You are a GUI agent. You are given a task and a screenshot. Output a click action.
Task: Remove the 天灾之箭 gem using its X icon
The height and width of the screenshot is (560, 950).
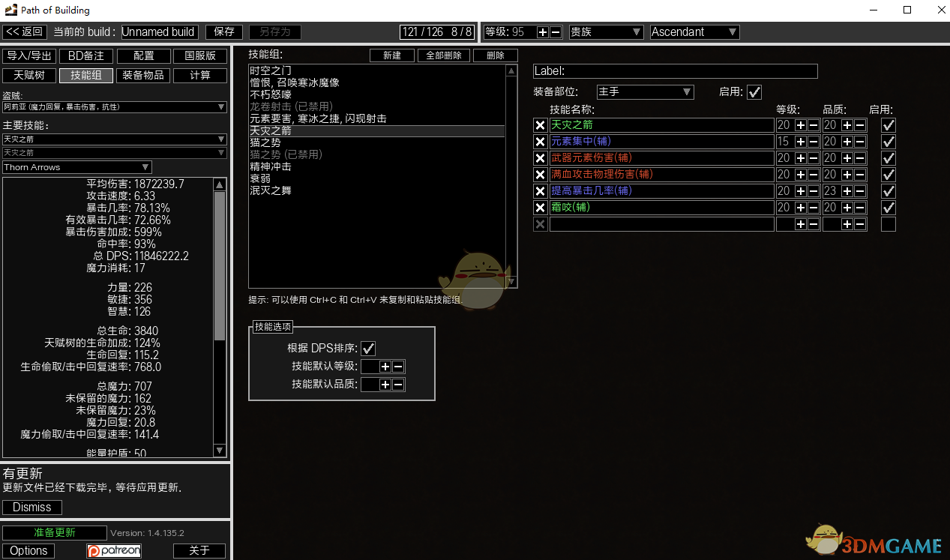pos(540,125)
